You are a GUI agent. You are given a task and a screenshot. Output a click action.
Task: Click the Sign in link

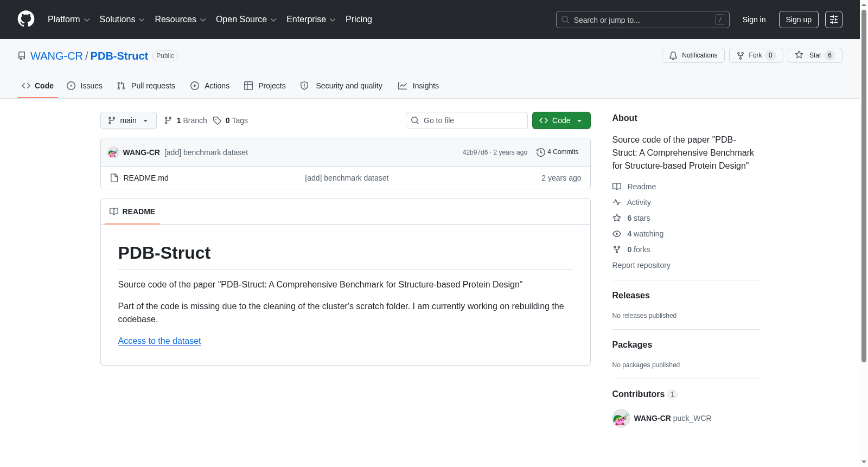coord(754,20)
